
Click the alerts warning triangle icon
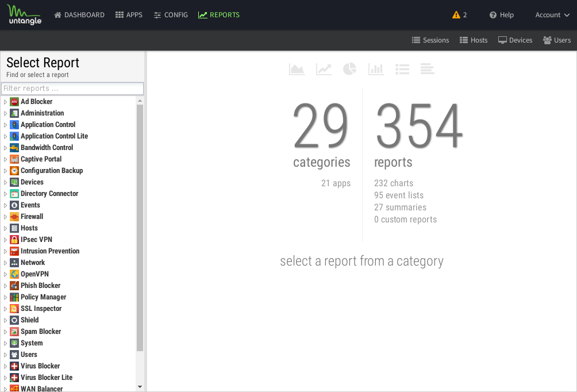[456, 15]
